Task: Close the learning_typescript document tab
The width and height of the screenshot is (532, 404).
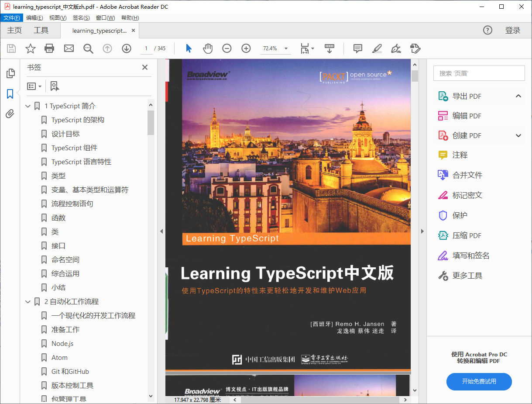Action: point(134,31)
